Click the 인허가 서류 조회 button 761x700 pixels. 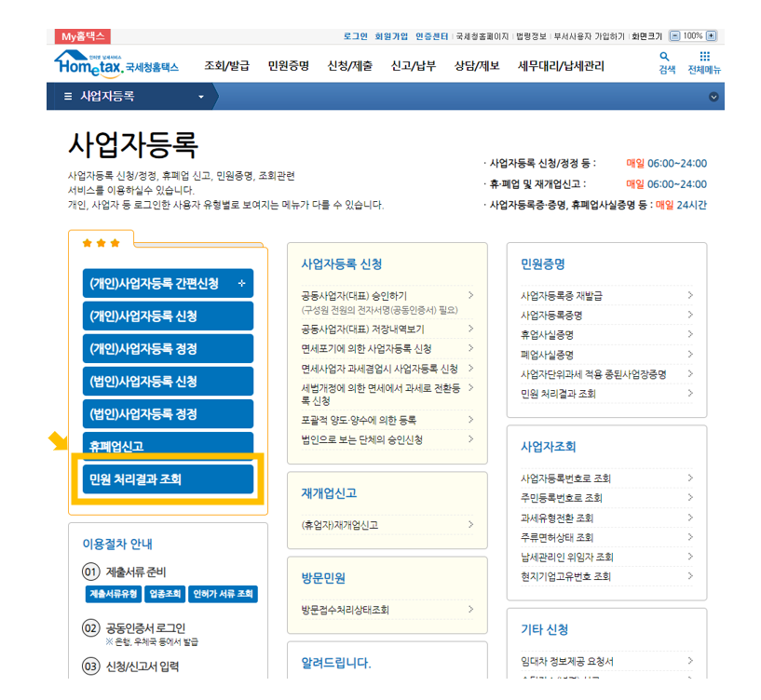tap(223, 594)
